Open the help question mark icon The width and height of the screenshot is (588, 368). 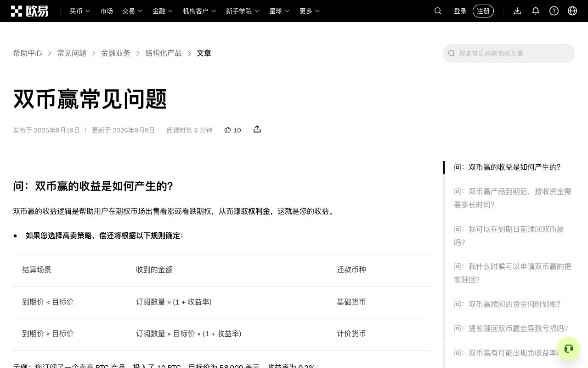click(554, 11)
